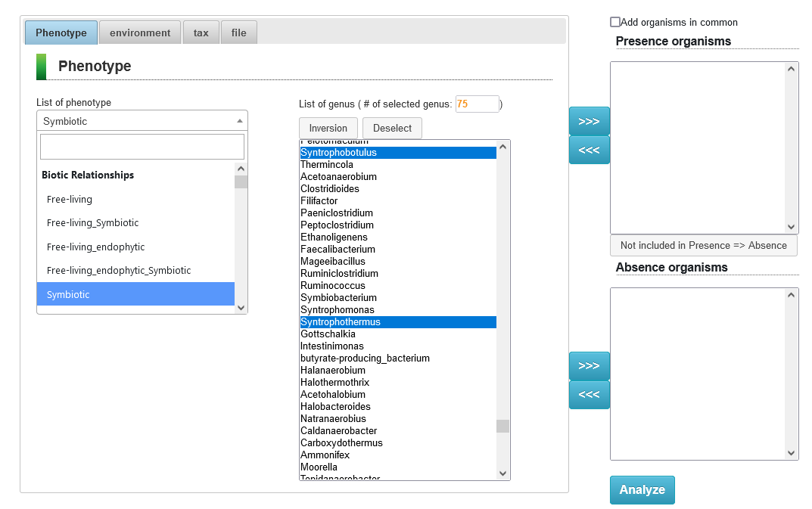Click phenotype list scroll-up arrow
Image resolution: width=812 pixels, height=509 pixels.
click(241, 169)
